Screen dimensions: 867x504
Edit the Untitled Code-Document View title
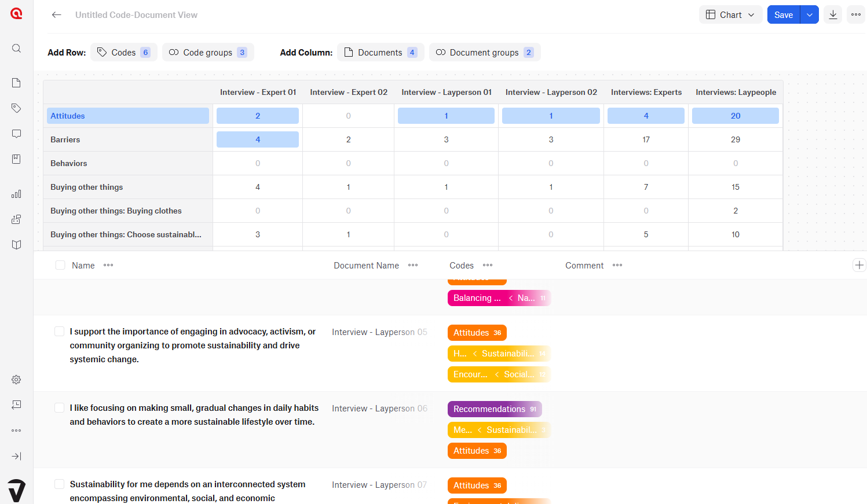[x=136, y=15]
